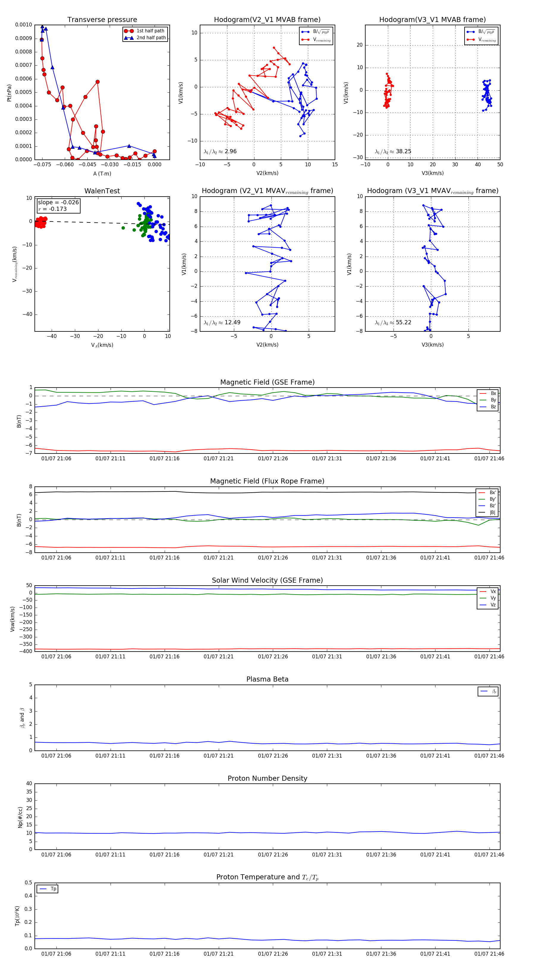
Task: Click the -400 tick on Solar Wind Velocity axis
Action: coord(25,651)
